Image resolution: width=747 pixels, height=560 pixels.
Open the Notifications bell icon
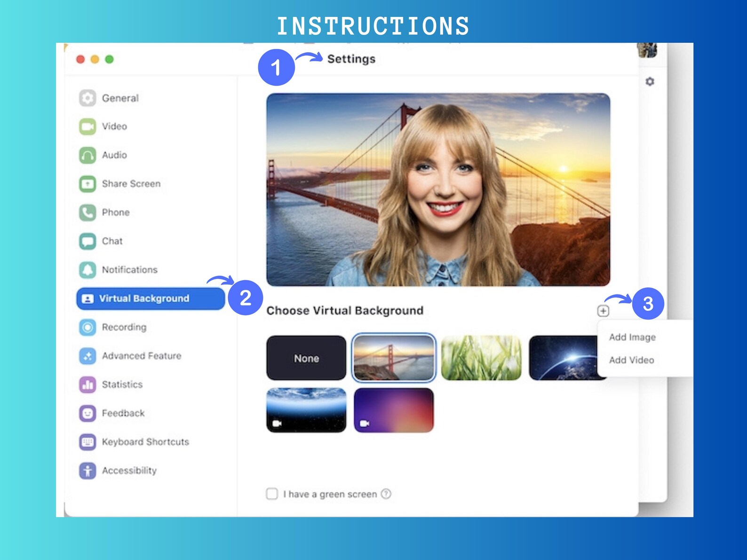click(x=87, y=270)
